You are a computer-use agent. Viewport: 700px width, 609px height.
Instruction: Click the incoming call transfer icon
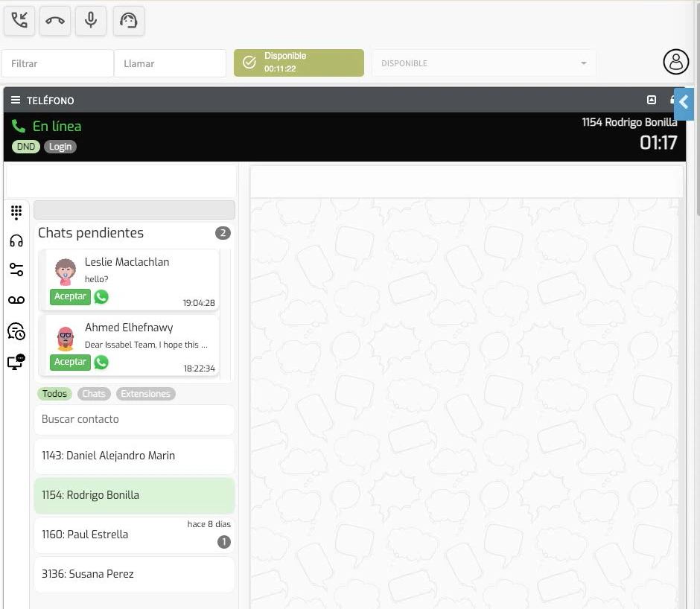pyautogui.click(x=20, y=21)
